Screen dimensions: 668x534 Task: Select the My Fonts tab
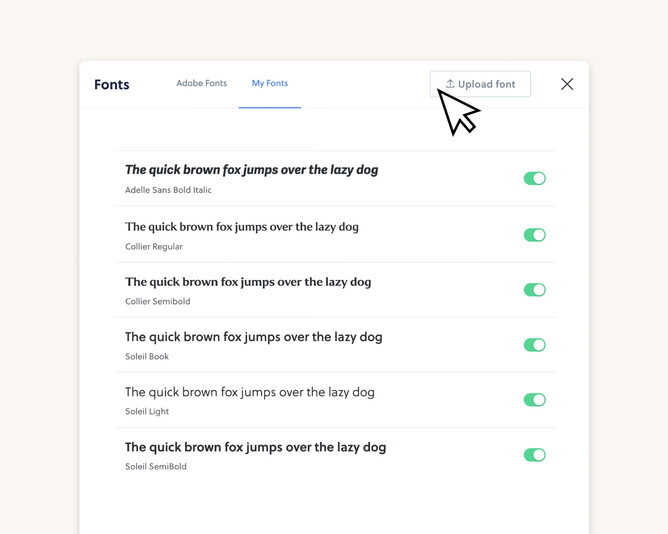(x=270, y=83)
